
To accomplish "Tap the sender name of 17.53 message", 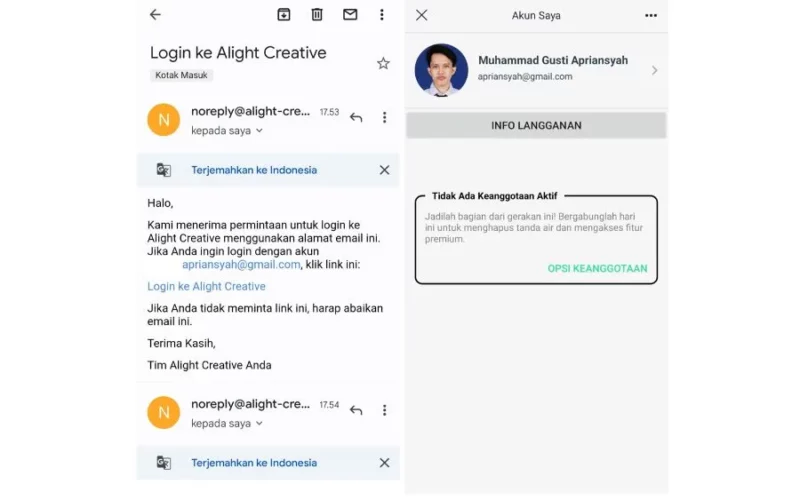I will click(250, 111).
